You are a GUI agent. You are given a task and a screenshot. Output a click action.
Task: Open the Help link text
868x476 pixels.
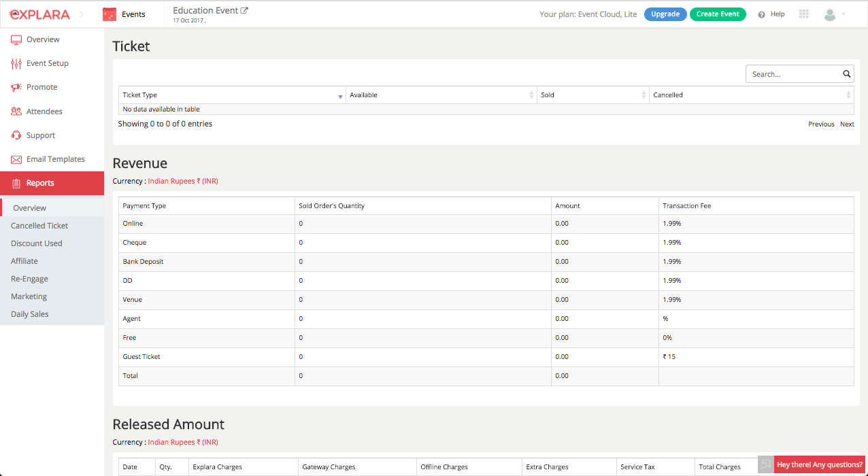pyautogui.click(x=778, y=14)
